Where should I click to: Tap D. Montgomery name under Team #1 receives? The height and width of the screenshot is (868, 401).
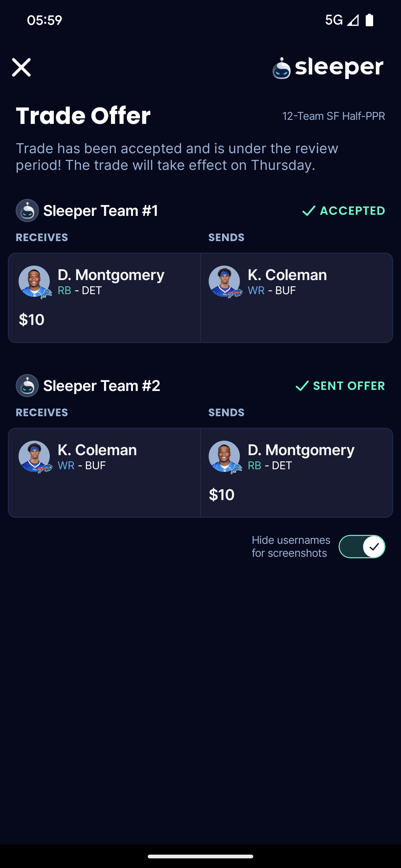pos(111,275)
